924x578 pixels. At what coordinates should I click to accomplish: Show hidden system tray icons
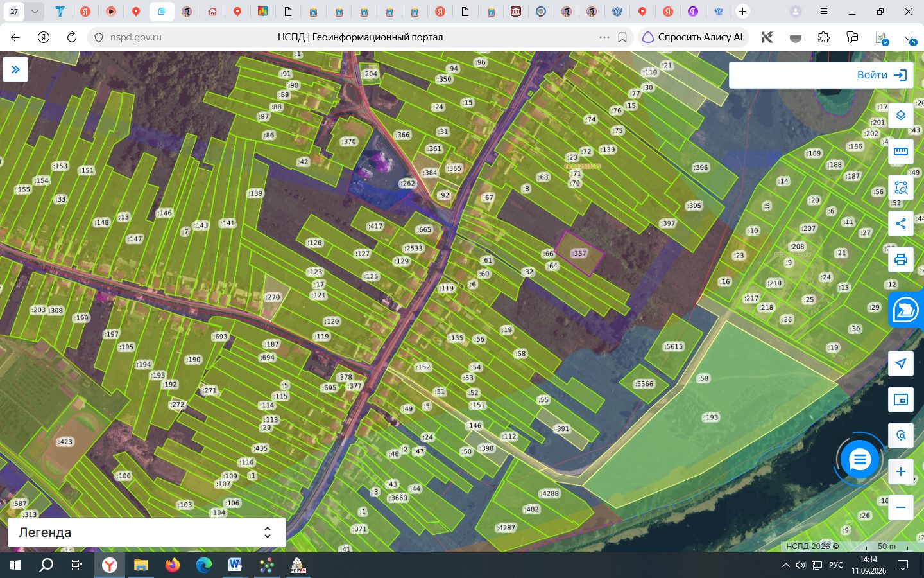click(785, 565)
